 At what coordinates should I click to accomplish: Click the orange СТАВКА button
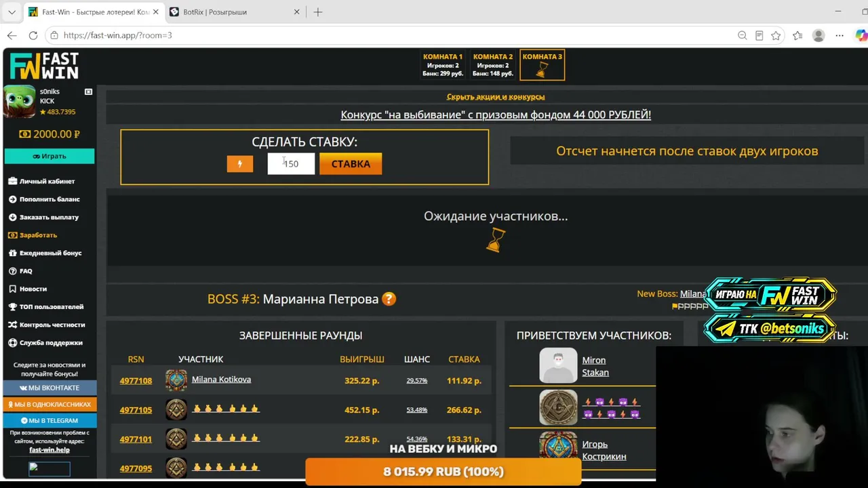tap(351, 164)
